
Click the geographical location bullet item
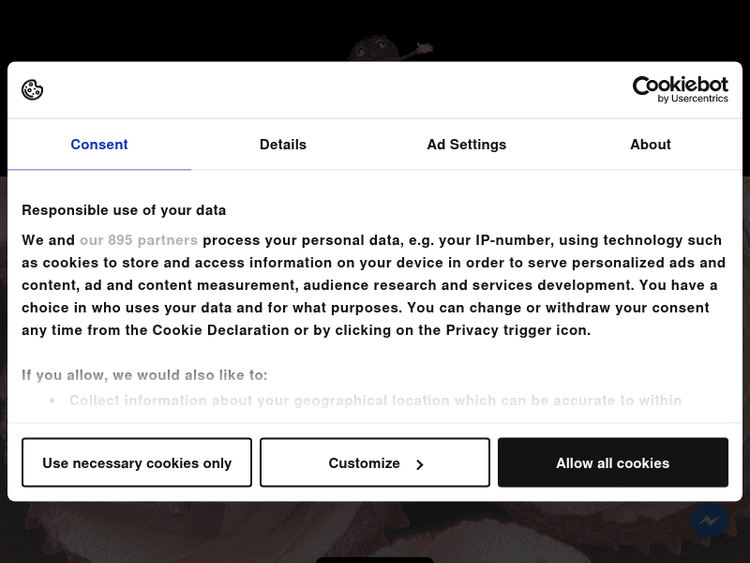pyautogui.click(x=375, y=400)
